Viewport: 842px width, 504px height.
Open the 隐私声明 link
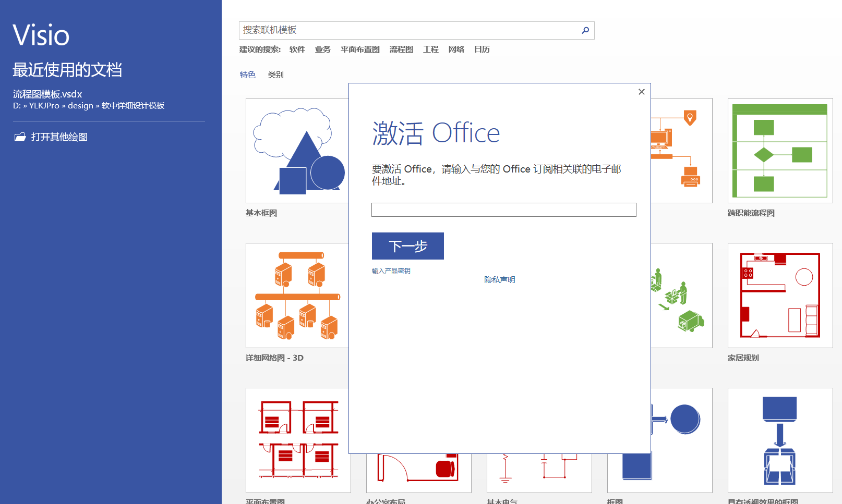[500, 280]
